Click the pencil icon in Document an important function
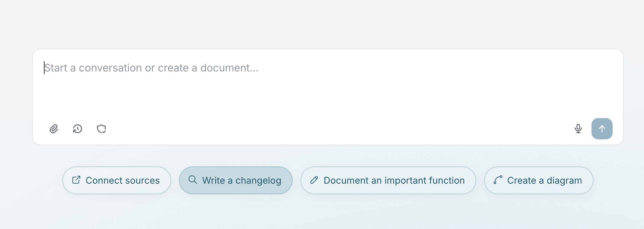The height and width of the screenshot is (229, 644). click(x=314, y=180)
